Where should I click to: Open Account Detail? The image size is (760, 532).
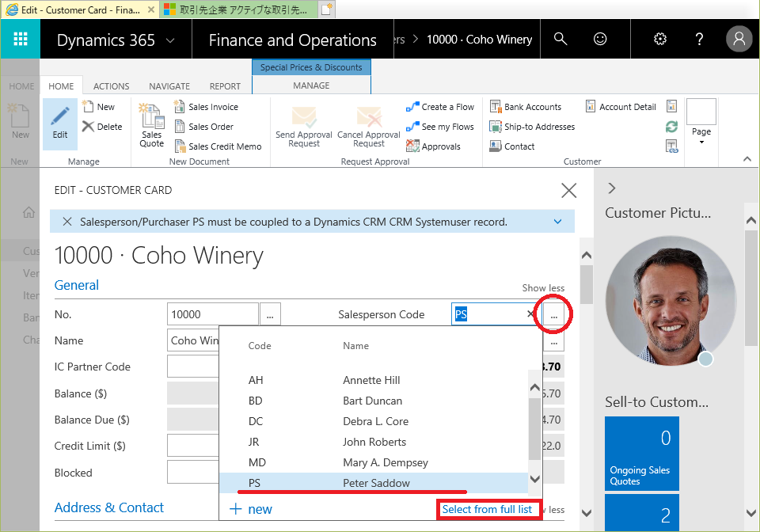click(621, 107)
